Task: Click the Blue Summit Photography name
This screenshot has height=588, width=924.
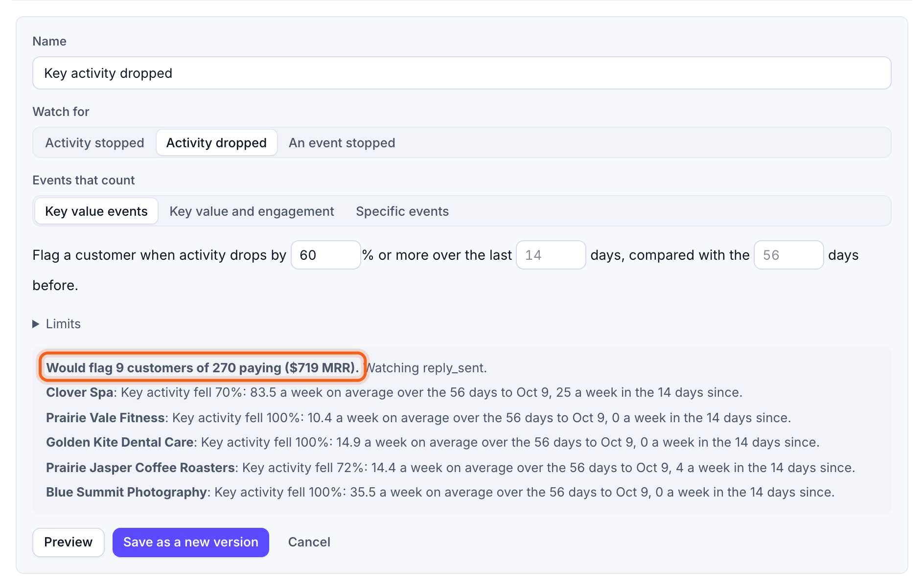Action: pos(126,492)
